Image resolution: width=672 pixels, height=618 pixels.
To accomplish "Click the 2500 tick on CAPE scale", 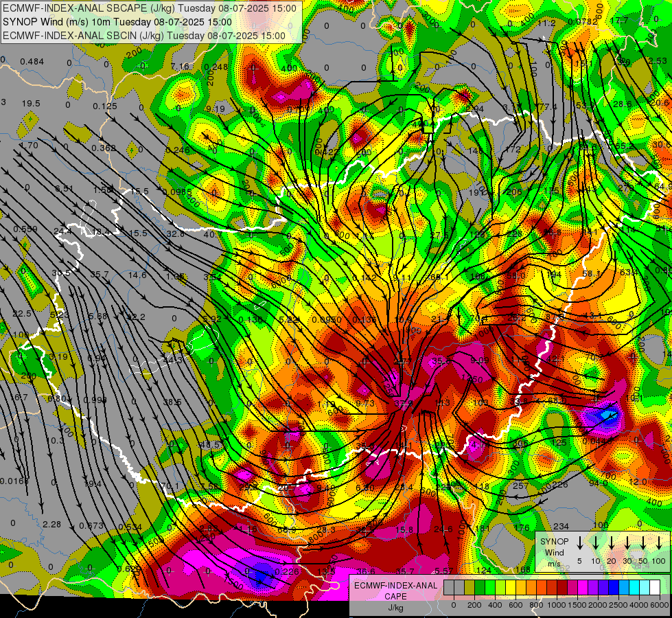I will coord(618,605).
